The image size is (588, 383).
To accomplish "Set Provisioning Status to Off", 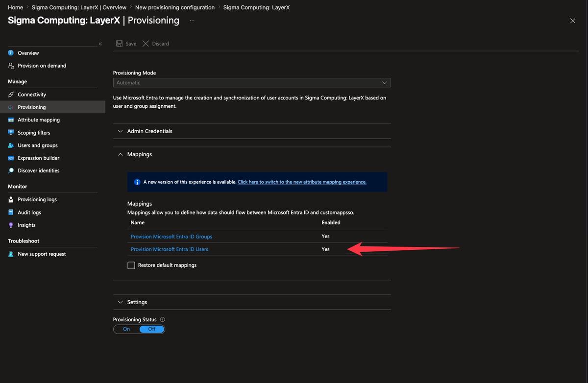I will pos(152,329).
